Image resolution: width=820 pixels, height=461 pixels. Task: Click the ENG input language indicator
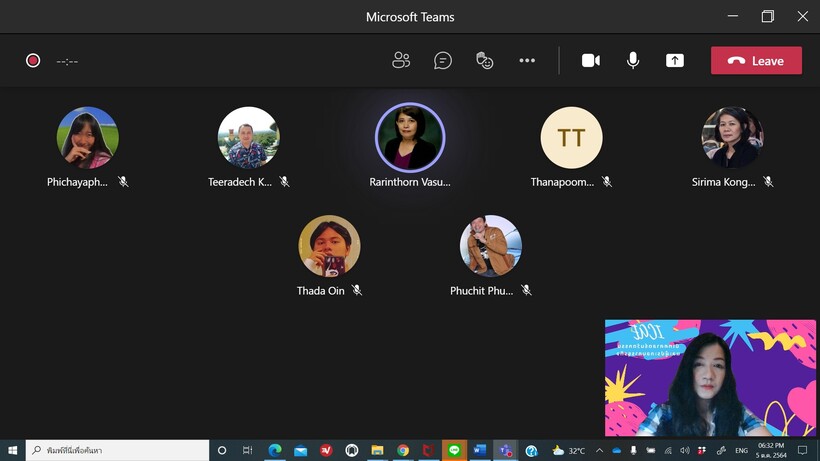click(741, 451)
